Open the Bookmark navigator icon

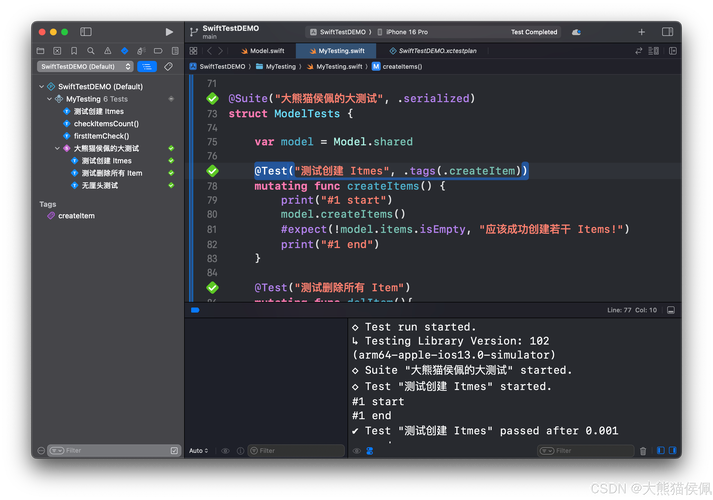[74, 51]
